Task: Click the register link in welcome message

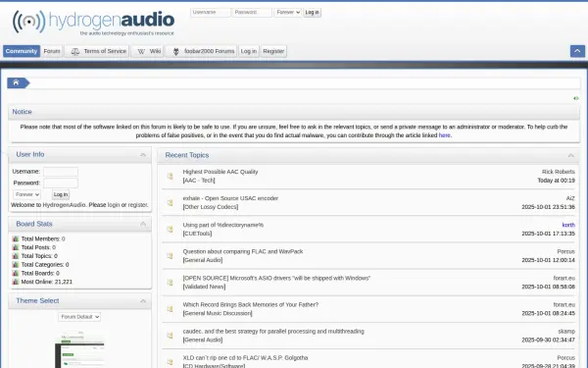Action: coord(137,205)
